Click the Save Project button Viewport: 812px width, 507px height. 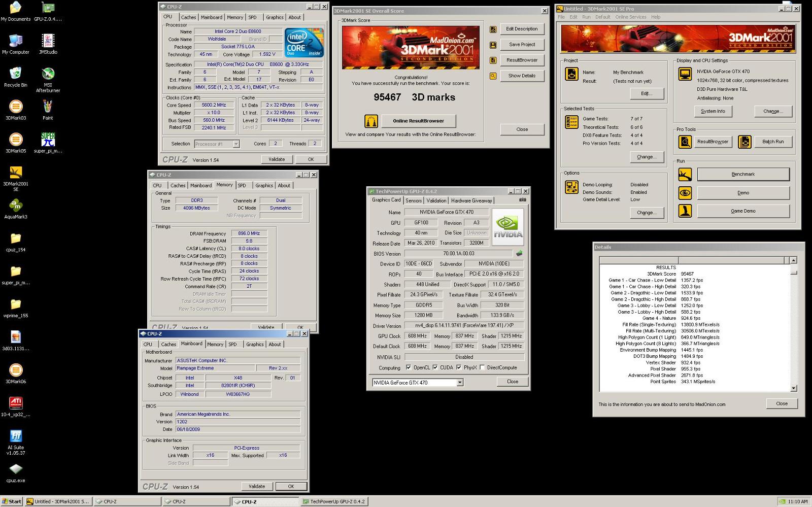[x=522, y=45]
